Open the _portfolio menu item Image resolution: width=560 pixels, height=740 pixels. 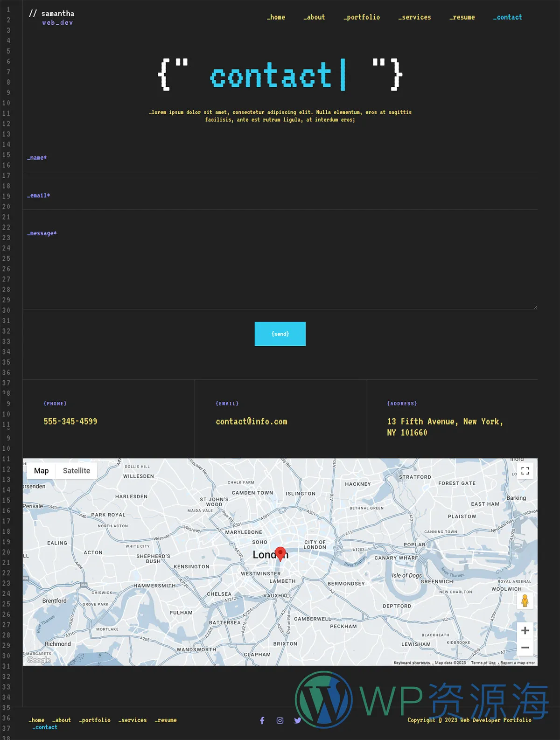(x=362, y=17)
